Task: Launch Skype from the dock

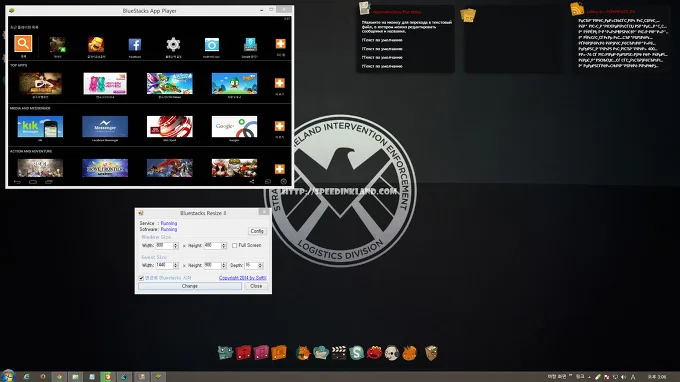Action: pos(356,353)
